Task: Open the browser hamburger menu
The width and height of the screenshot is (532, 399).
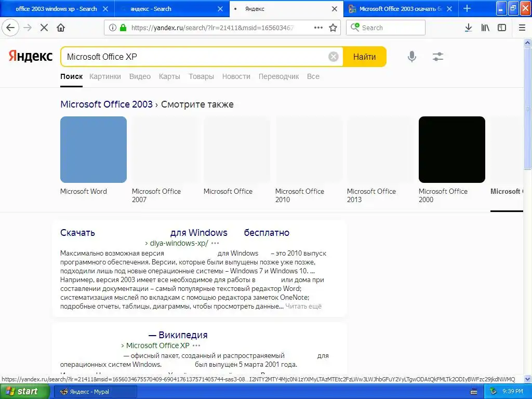Action: click(522, 28)
